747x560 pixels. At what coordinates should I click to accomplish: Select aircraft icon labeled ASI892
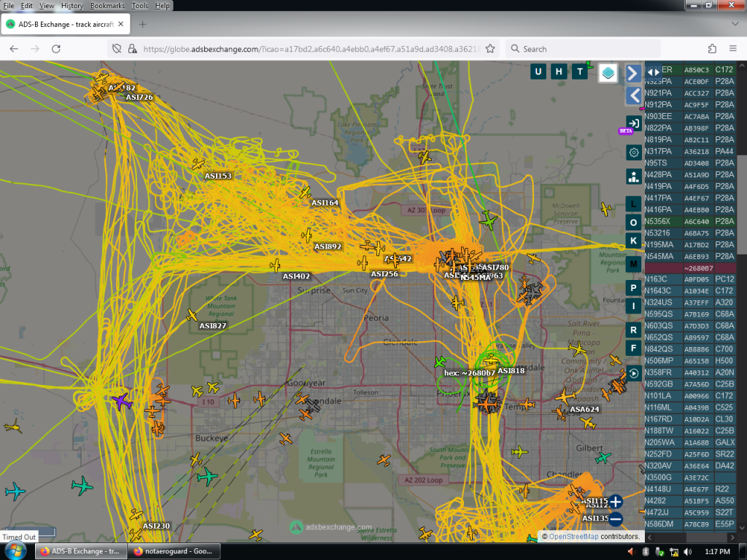click(x=307, y=236)
